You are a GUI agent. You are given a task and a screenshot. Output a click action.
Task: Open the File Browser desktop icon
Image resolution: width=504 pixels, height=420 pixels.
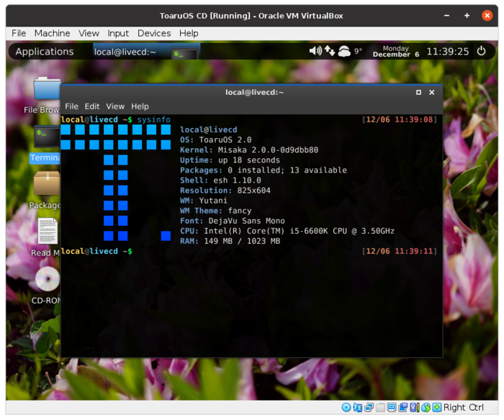tap(47, 91)
